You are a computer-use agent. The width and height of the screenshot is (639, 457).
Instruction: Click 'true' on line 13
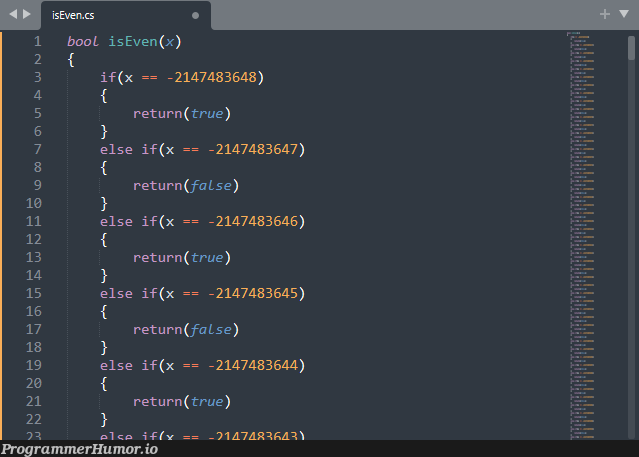point(207,257)
